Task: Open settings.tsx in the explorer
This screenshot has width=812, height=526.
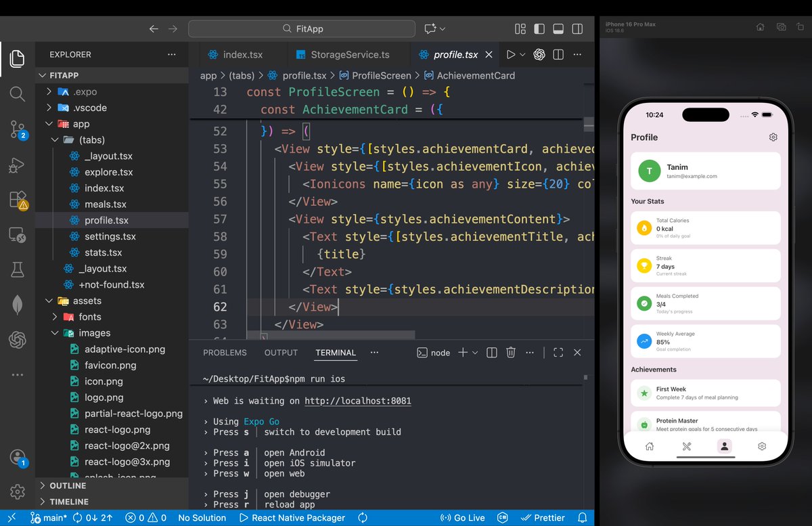Action: point(112,236)
